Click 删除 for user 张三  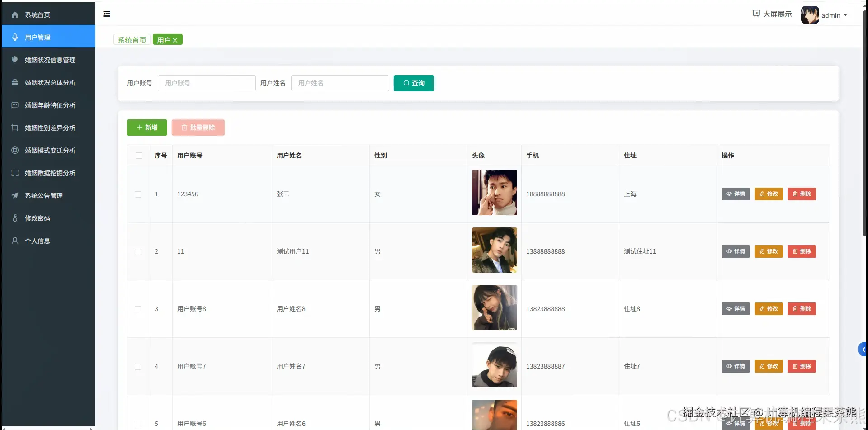point(802,194)
